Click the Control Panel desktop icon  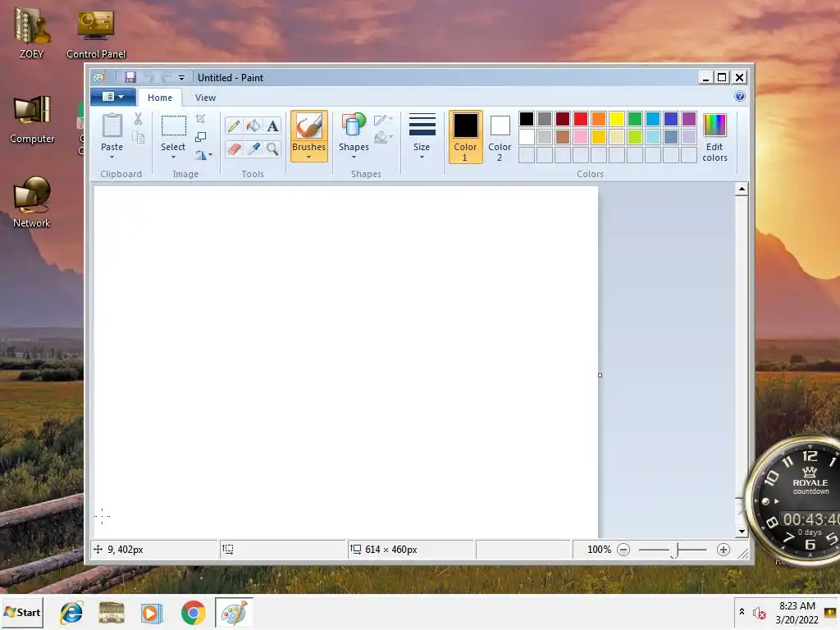[x=96, y=33]
